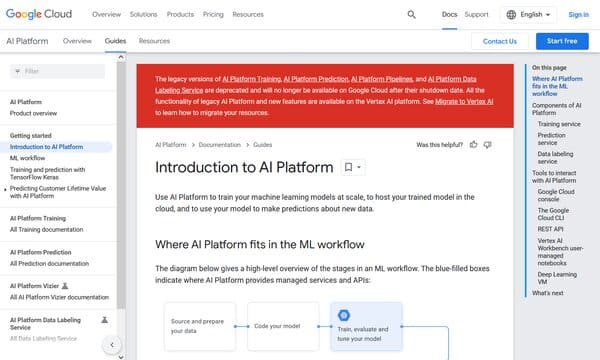The width and height of the screenshot is (600, 360).
Task: Jump to Data labeling service section
Action: tap(555, 158)
